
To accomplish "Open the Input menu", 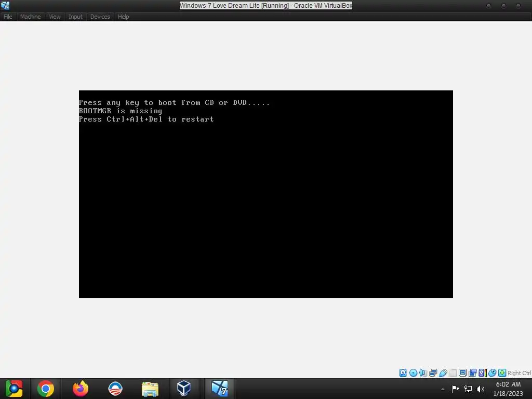I will click(75, 17).
